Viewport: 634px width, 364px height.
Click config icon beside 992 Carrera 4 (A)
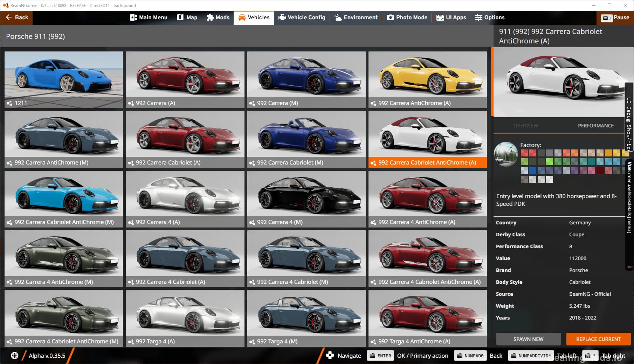[x=131, y=222]
